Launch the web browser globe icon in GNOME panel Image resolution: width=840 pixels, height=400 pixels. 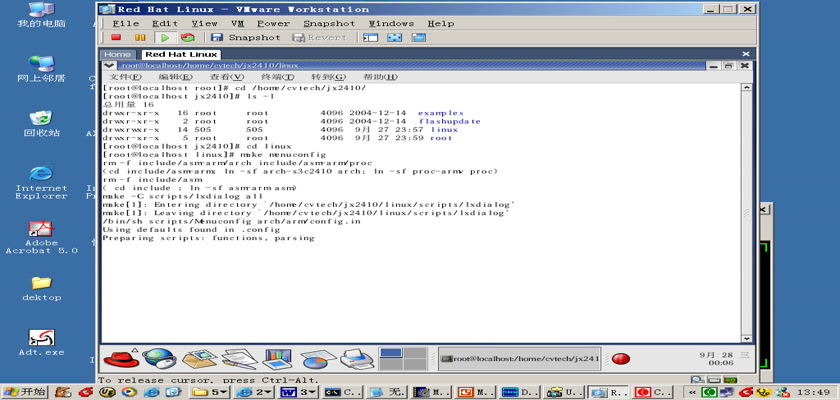click(x=158, y=358)
